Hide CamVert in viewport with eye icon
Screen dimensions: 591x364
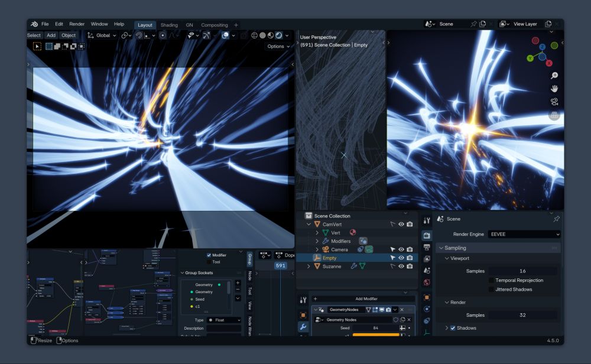401,224
